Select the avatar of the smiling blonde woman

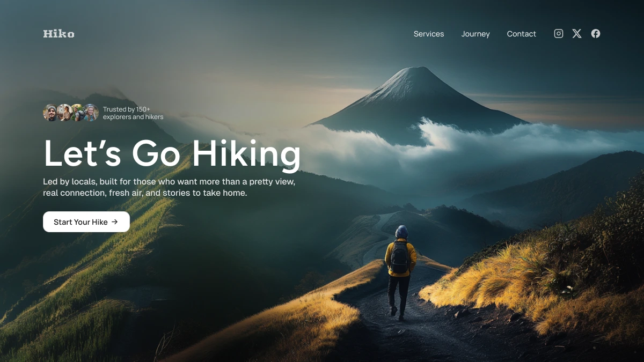(x=91, y=113)
